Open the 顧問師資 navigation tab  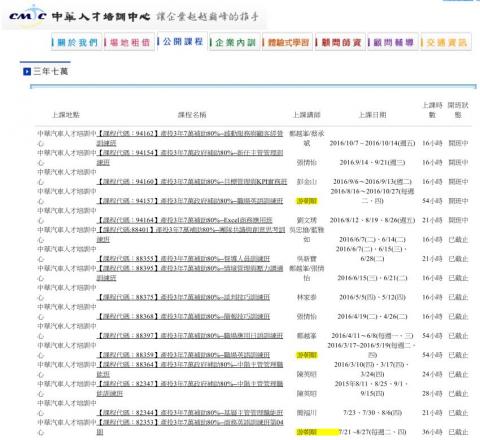coord(340,42)
